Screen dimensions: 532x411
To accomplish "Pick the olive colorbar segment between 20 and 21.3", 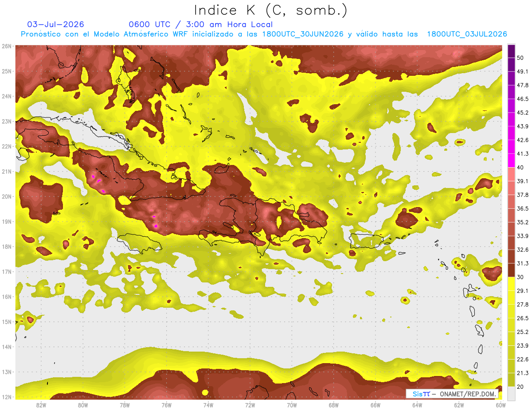I will (x=511, y=380).
